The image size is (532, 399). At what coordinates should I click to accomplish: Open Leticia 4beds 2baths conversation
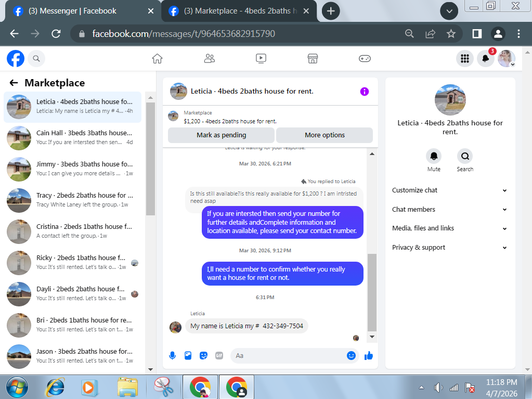click(x=73, y=107)
